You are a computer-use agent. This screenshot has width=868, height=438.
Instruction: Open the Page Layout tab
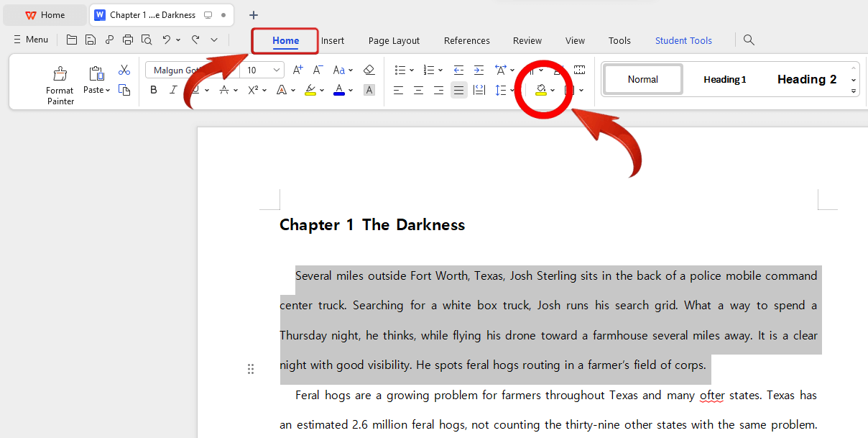[x=394, y=41]
